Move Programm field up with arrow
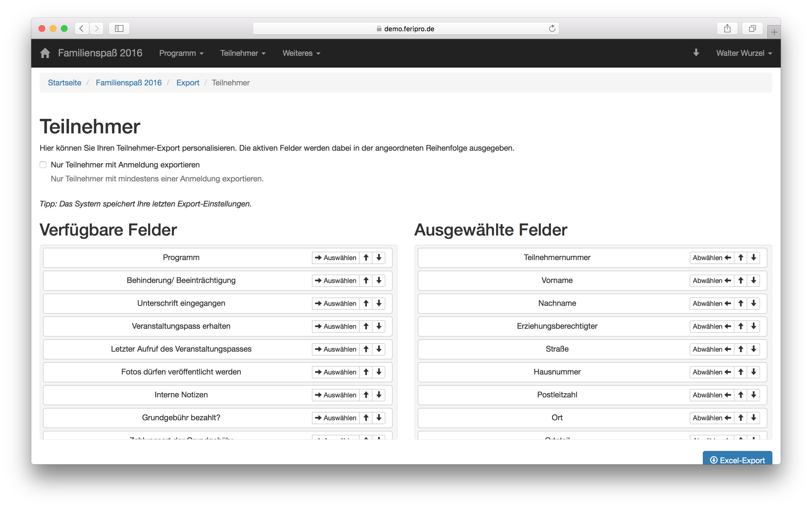 click(x=366, y=258)
